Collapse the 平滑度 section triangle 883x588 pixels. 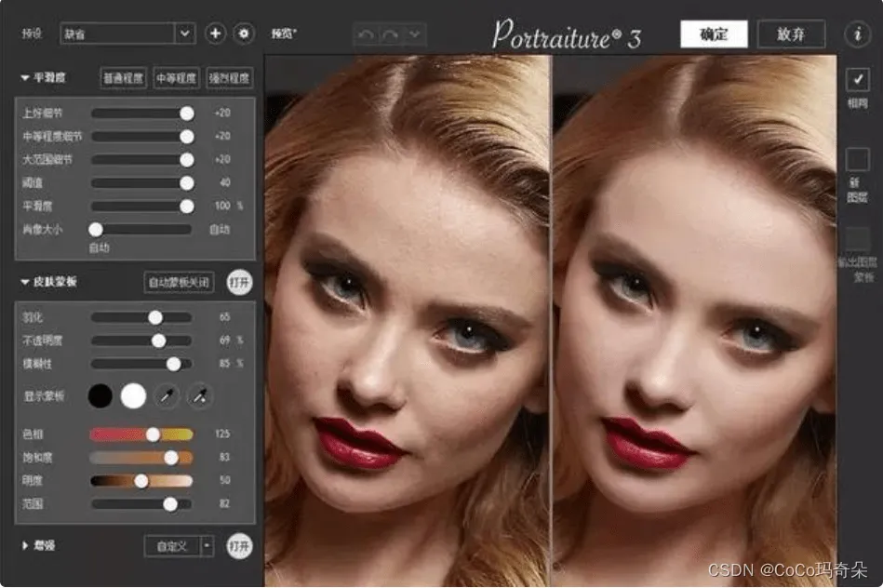pos(25,78)
